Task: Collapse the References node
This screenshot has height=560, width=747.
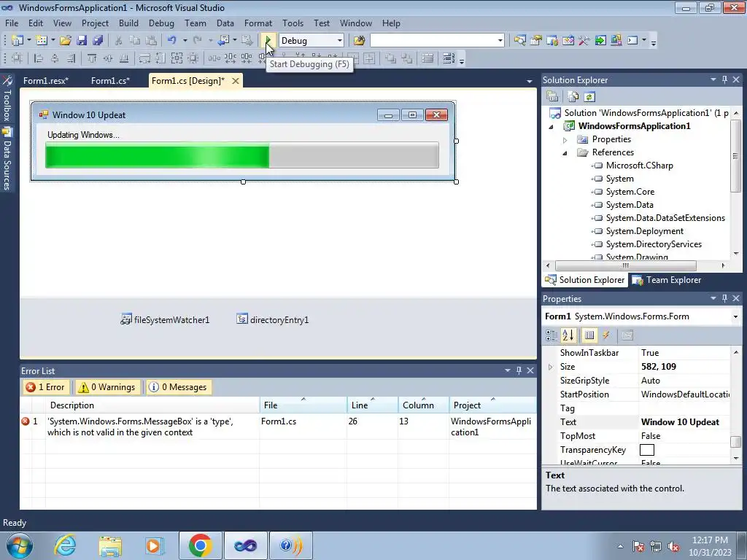Action: coord(565,153)
